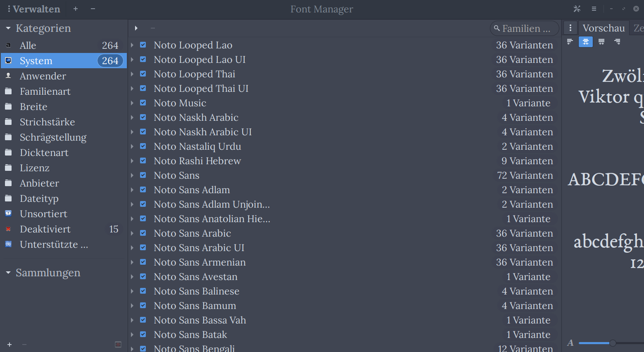
Task: Uncheck the Noto Music font
Action: click(x=143, y=103)
